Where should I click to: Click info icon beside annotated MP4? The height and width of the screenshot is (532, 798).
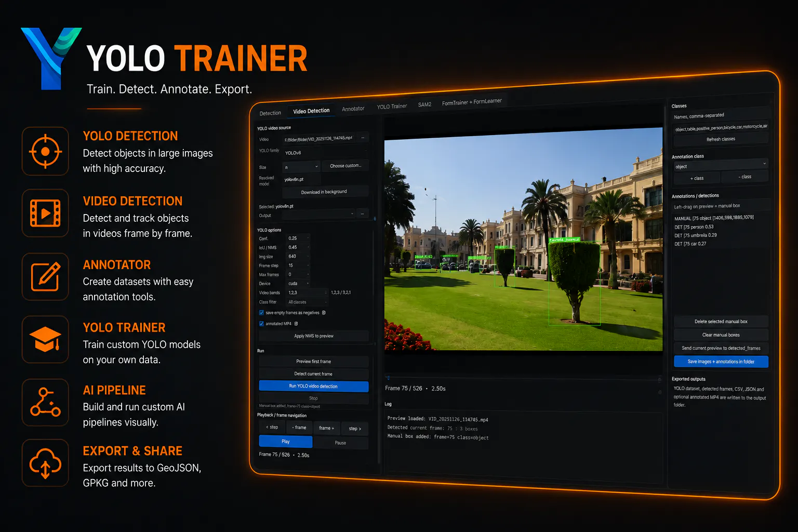click(x=296, y=324)
